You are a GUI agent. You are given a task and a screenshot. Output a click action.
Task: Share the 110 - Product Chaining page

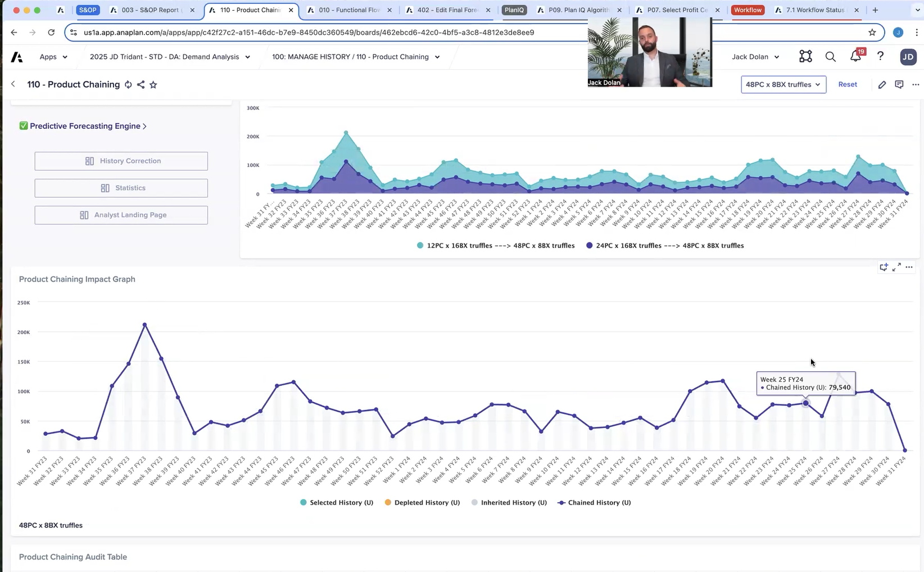[141, 84]
